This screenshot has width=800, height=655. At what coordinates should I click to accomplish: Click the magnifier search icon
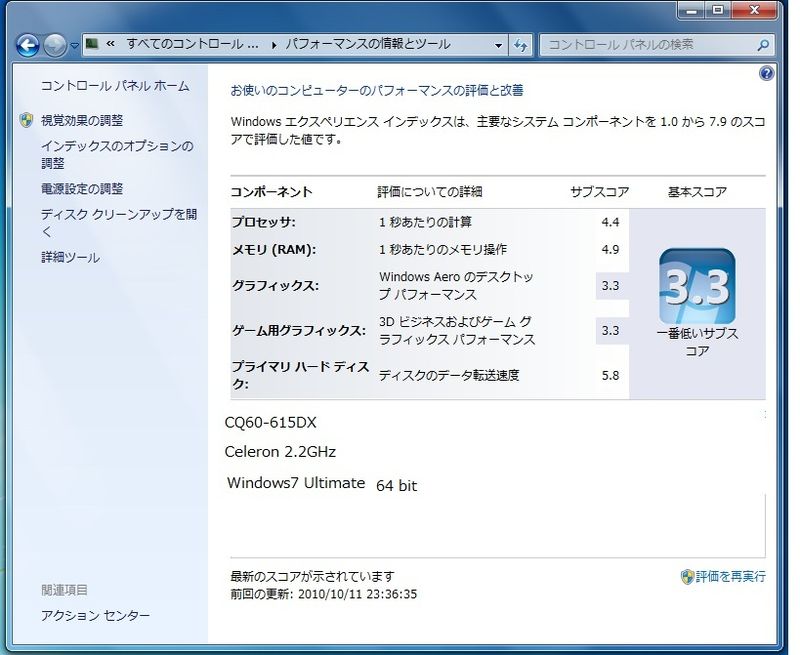click(x=763, y=45)
